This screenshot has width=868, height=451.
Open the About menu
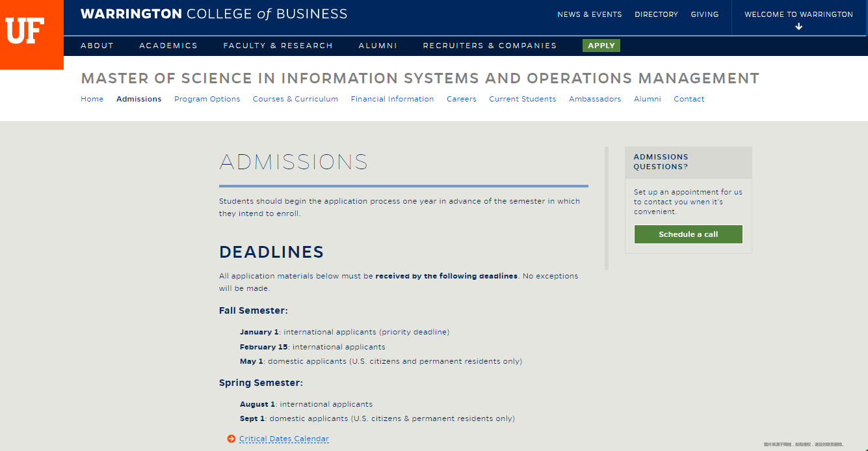point(97,46)
